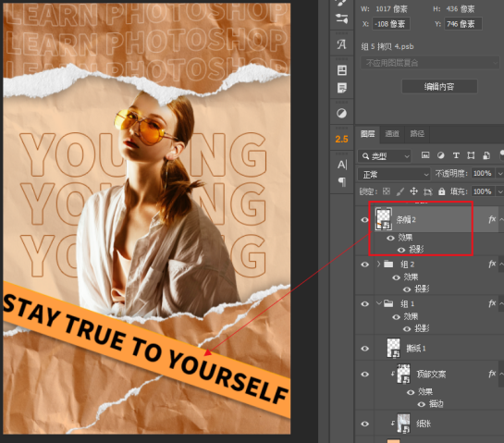Collapse effects list on 条幅 2 layer
Image resolution: width=504 pixels, height=443 pixels.
click(x=501, y=219)
